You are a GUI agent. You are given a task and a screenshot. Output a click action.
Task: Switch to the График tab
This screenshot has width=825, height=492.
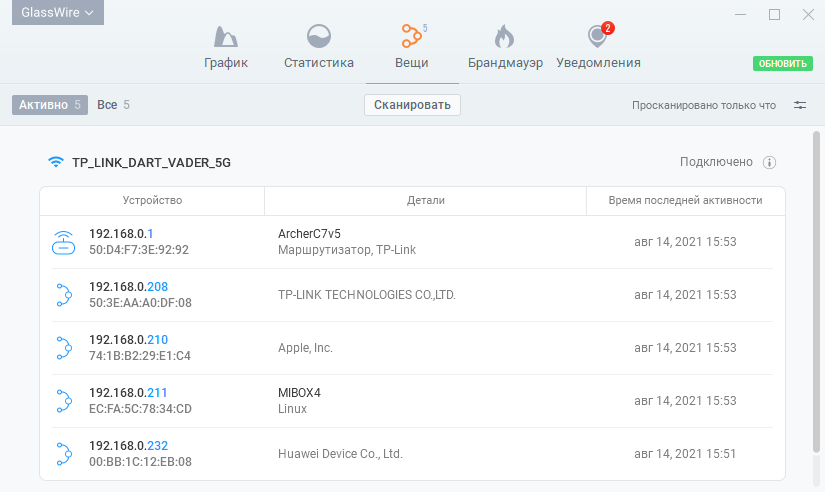(226, 47)
